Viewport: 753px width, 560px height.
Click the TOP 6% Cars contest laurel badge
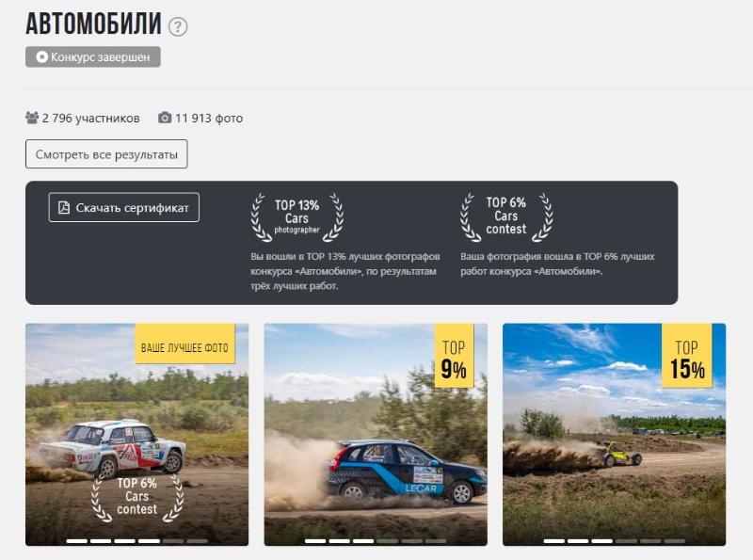point(506,217)
